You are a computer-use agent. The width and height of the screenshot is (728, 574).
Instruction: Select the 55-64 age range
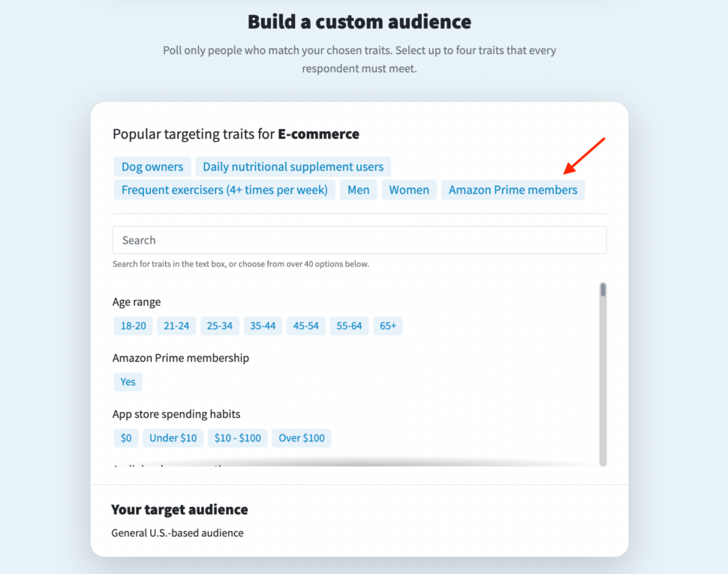[x=350, y=326]
